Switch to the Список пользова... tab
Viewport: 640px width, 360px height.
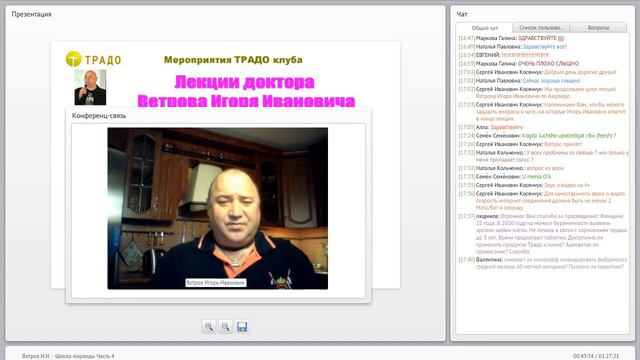coord(541,27)
